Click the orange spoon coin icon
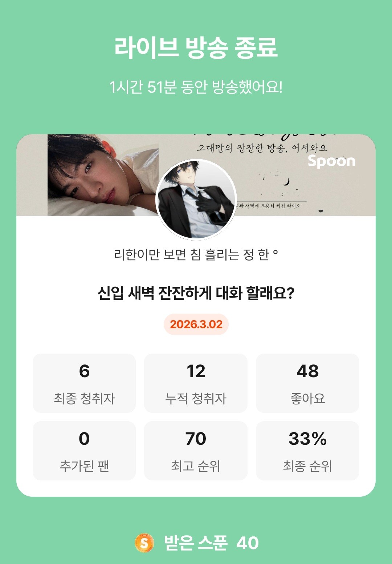 click(144, 543)
